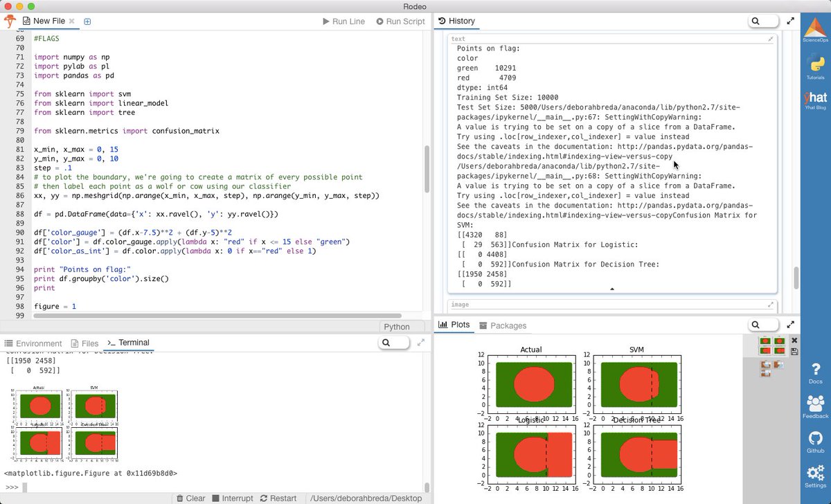Image resolution: width=831 pixels, height=504 pixels.
Task: Click the Run Line button
Action: [x=343, y=21]
